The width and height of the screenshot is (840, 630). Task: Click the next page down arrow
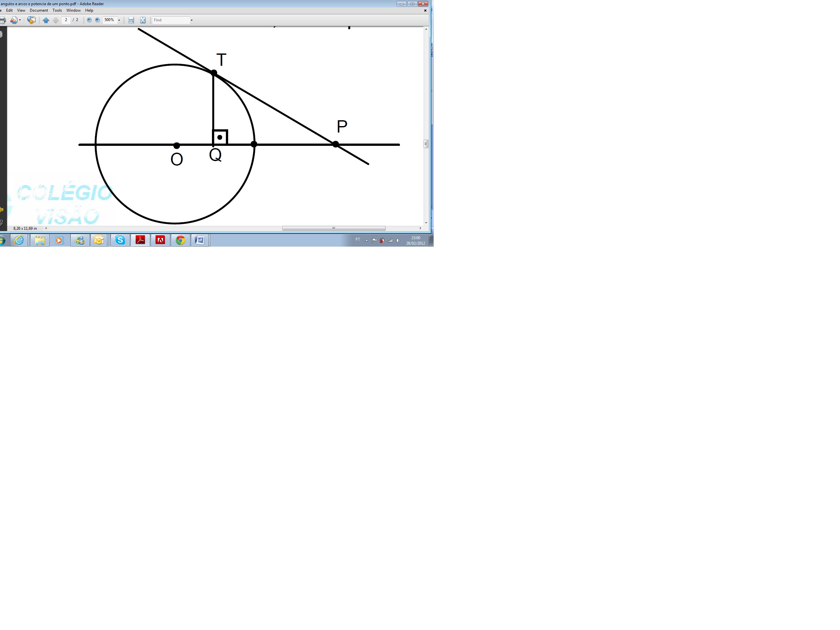point(55,20)
